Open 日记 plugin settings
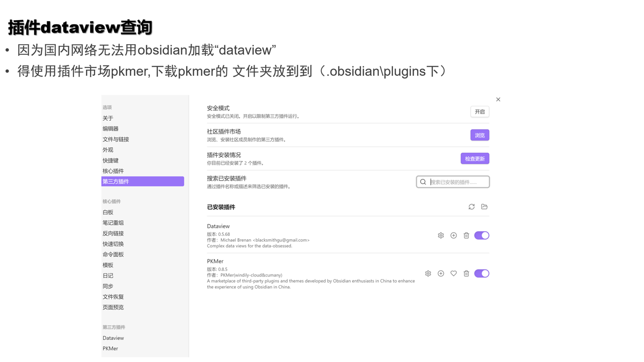Viewport: 644px width, 362px height. point(108,276)
